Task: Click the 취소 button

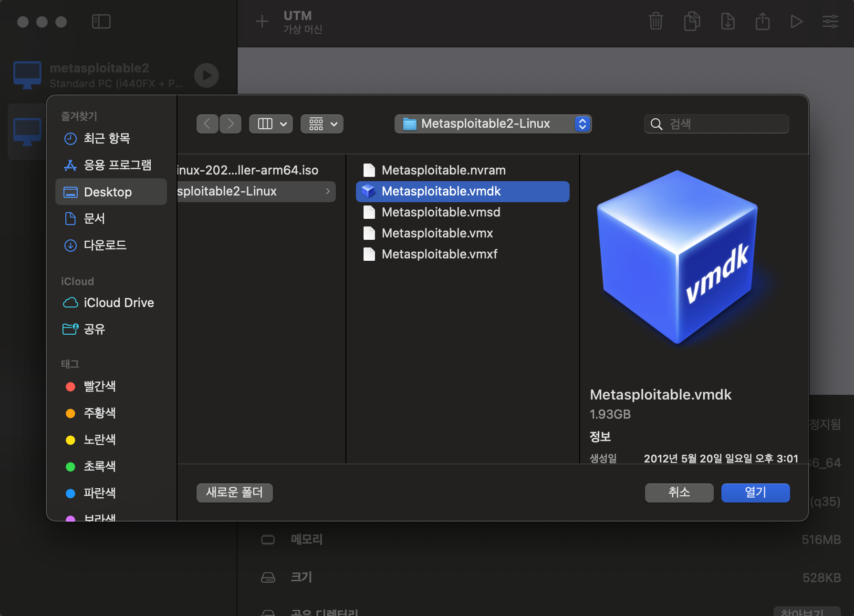Action: click(x=679, y=493)
